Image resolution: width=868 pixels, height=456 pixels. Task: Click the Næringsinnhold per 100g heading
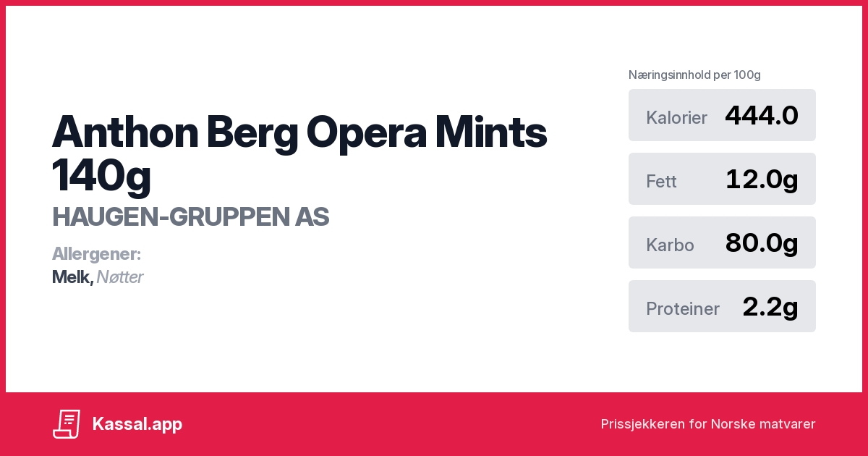[x=694, y=75]
